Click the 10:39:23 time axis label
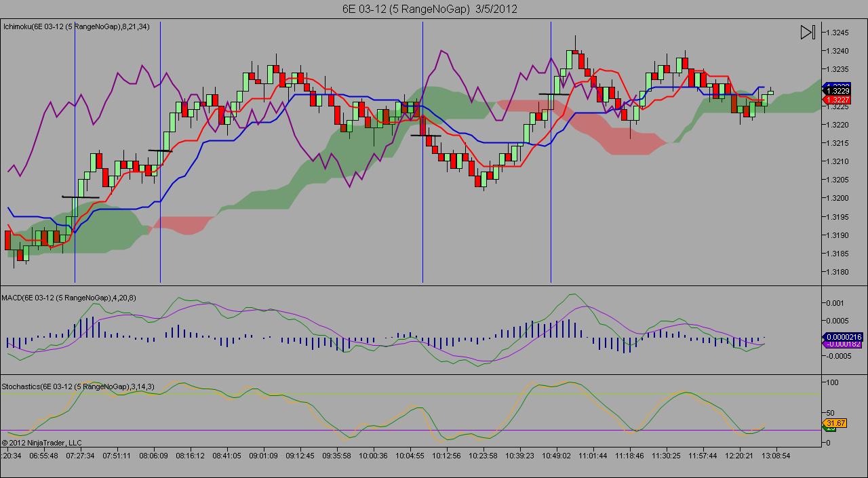This screenshot has width=868, height=478. (519, 456)
